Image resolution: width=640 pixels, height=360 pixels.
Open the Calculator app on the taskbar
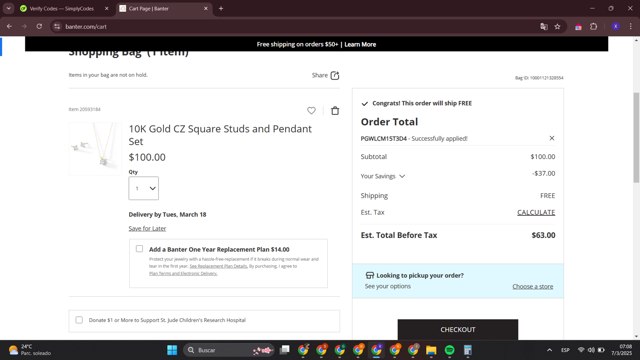468,350
